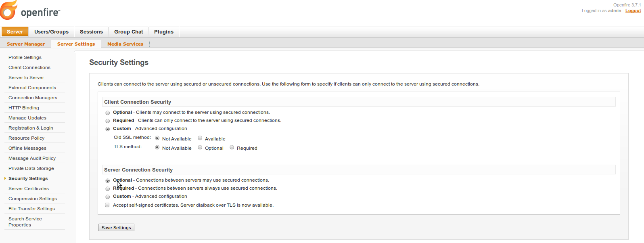644x243 pixels.
Task: Open the Users/Groups tab
Action: click(x=51, y=32)
